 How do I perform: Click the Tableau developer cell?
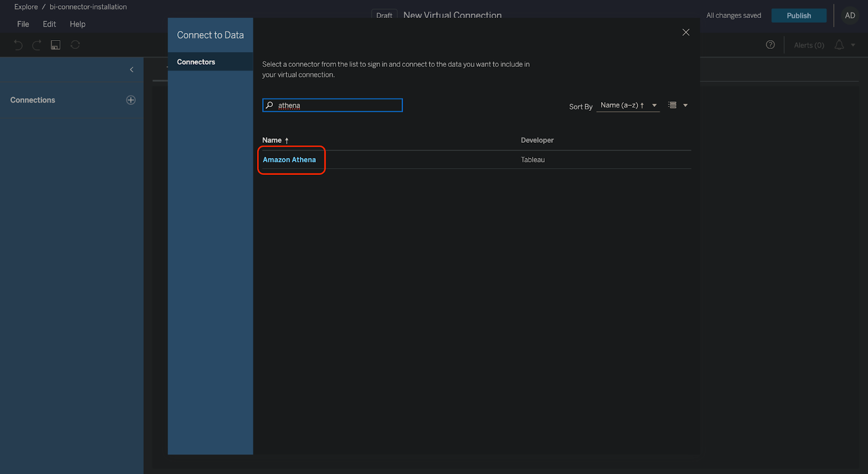pos(533,160)
